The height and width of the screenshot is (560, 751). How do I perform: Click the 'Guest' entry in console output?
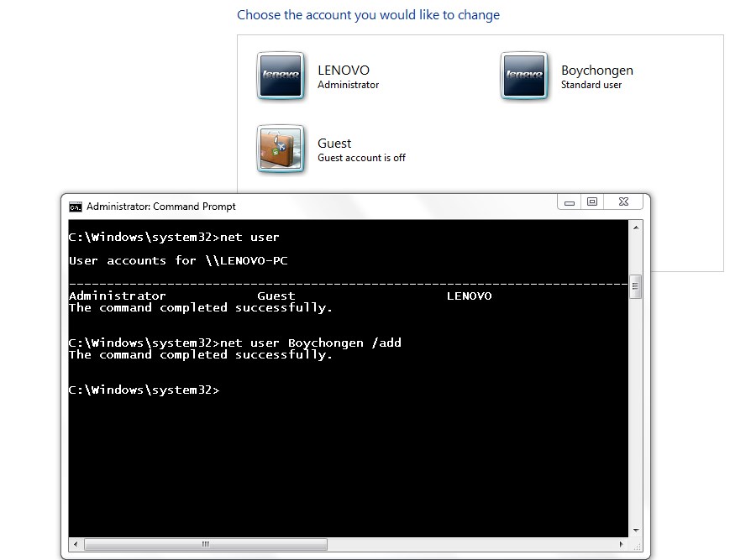coord(276,296)
